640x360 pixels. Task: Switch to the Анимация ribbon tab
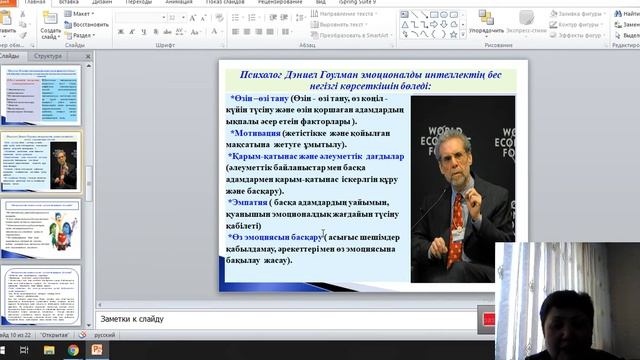pyautogui.click(x=178, y=2)
